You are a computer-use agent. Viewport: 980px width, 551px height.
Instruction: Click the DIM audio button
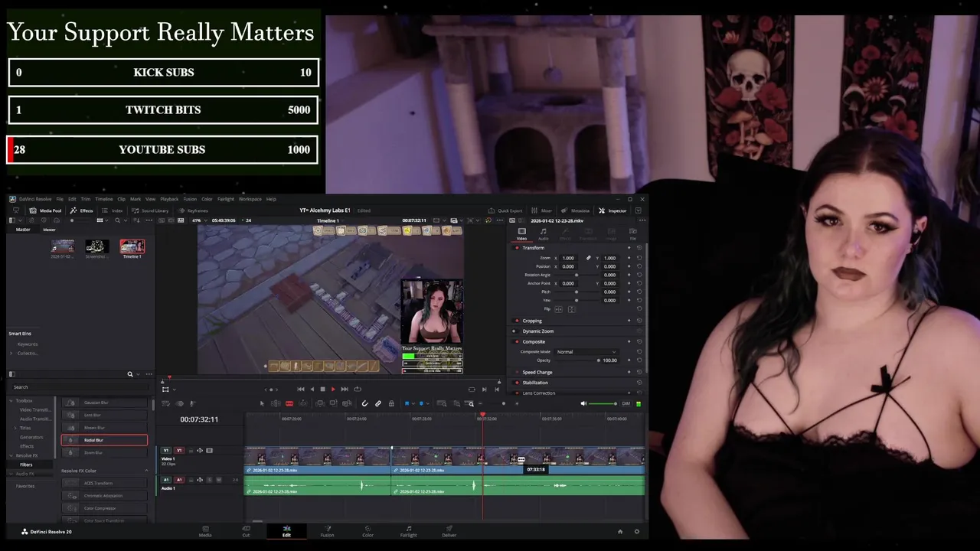point(626,403)
